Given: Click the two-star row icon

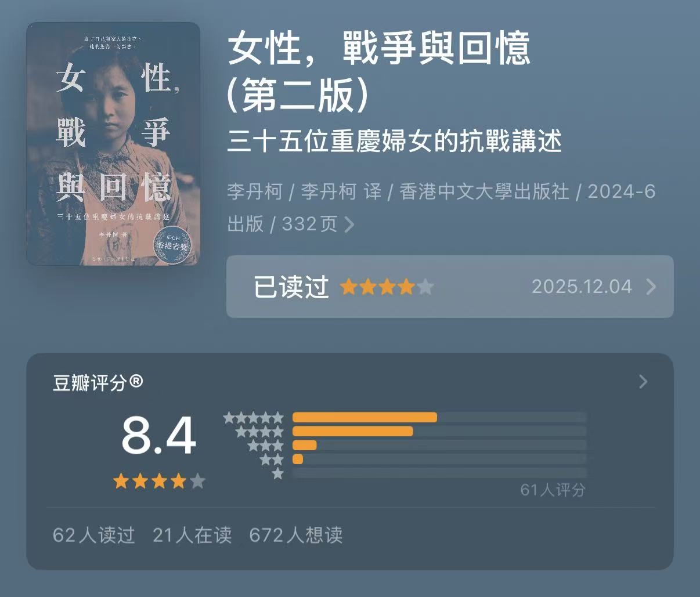Looking at the screenshot, I should tap(271, 460).
